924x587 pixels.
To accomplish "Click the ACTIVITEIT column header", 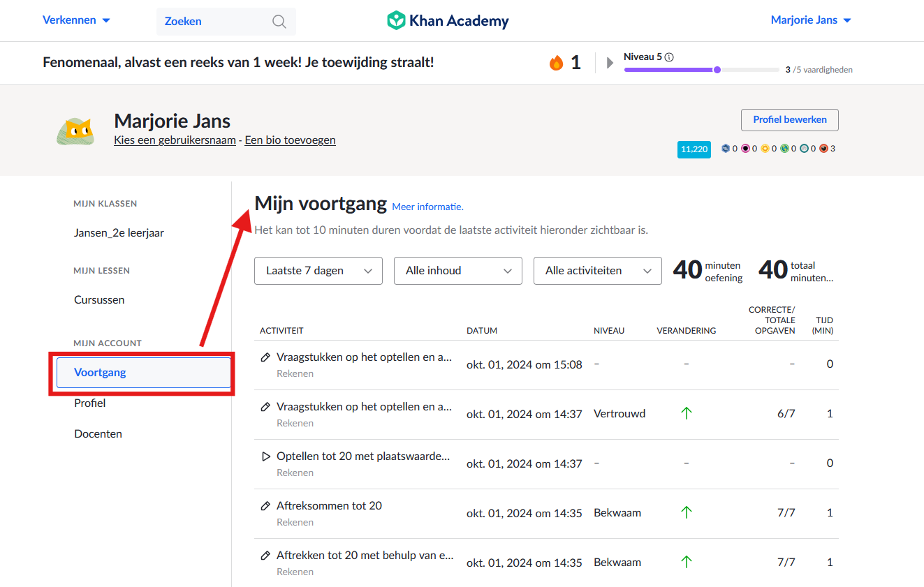I will 281,331.
